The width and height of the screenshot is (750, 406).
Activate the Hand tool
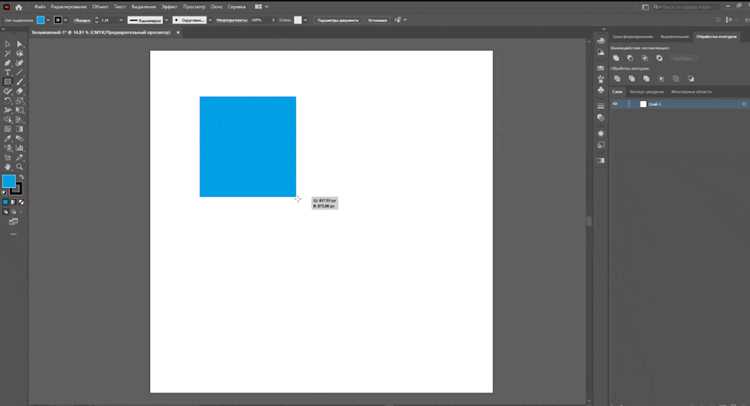tap(8, 167)
